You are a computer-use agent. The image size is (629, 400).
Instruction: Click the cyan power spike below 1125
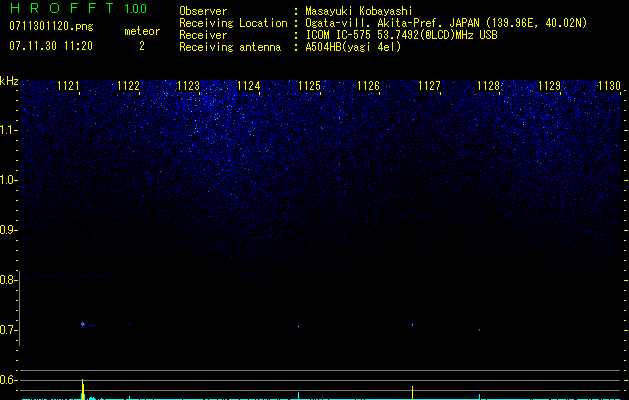click(298, 396)
